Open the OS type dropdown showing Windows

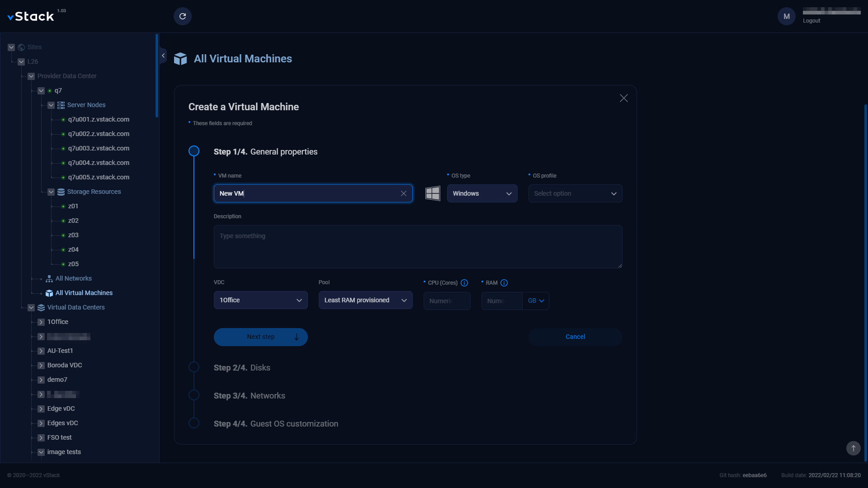point(482,193)
